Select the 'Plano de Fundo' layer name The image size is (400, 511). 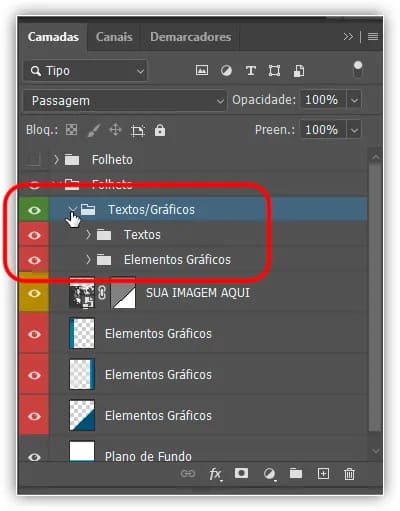click(148, 457)
